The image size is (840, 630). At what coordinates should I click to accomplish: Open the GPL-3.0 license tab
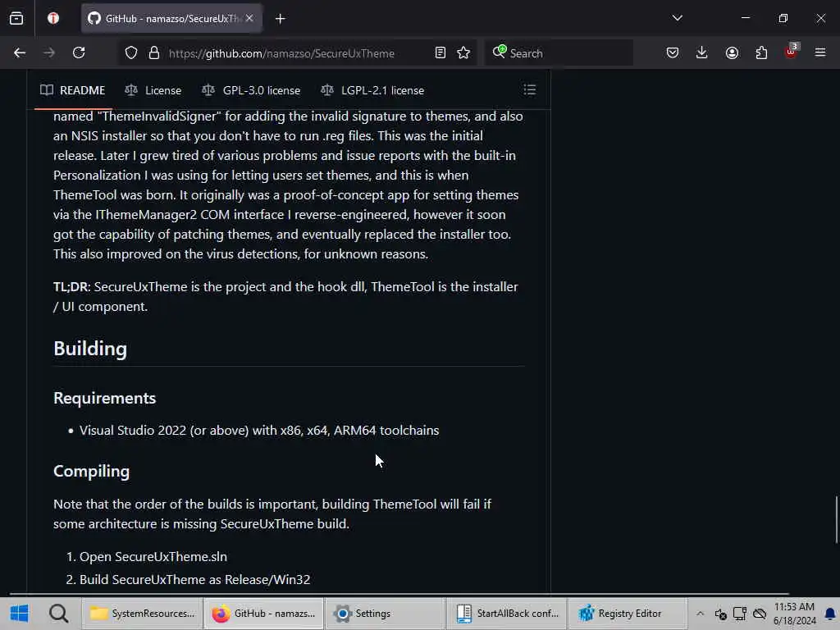click(x=251, y=90)
